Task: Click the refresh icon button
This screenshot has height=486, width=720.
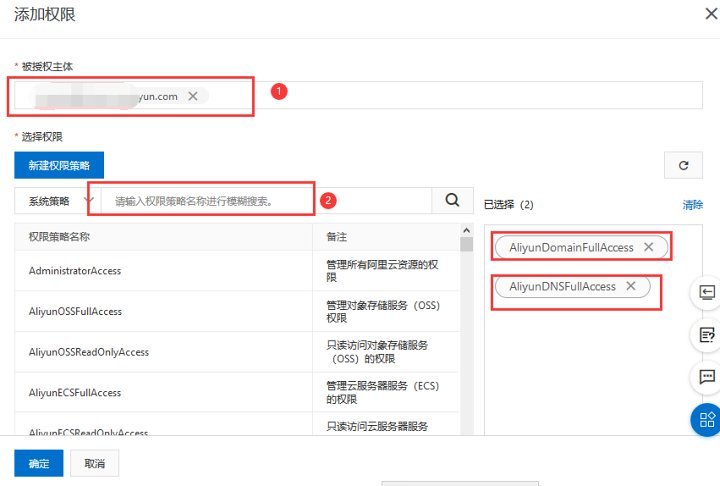Action: tap(683, 165)
